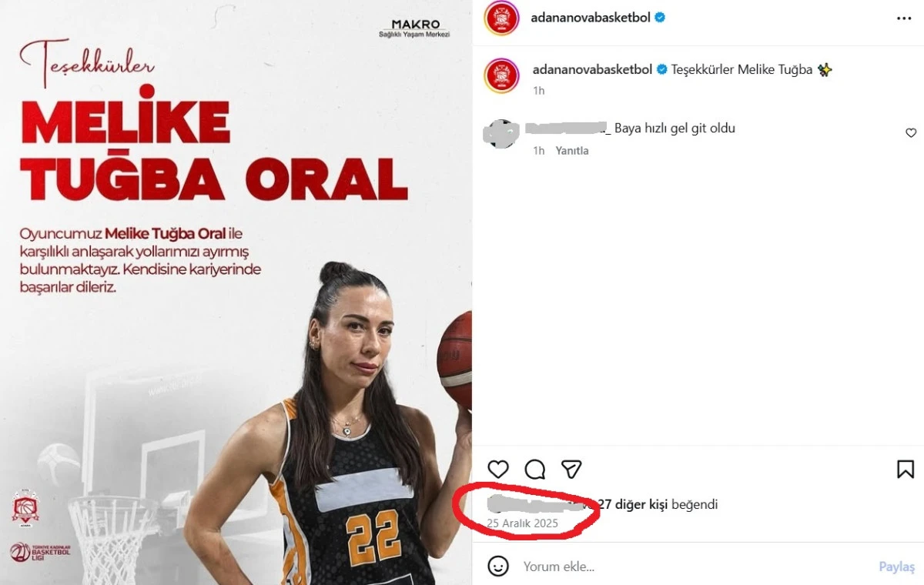This screenshot has width=924, height=585.
Task: Like the comment using small heart
Action: [911, 133]
